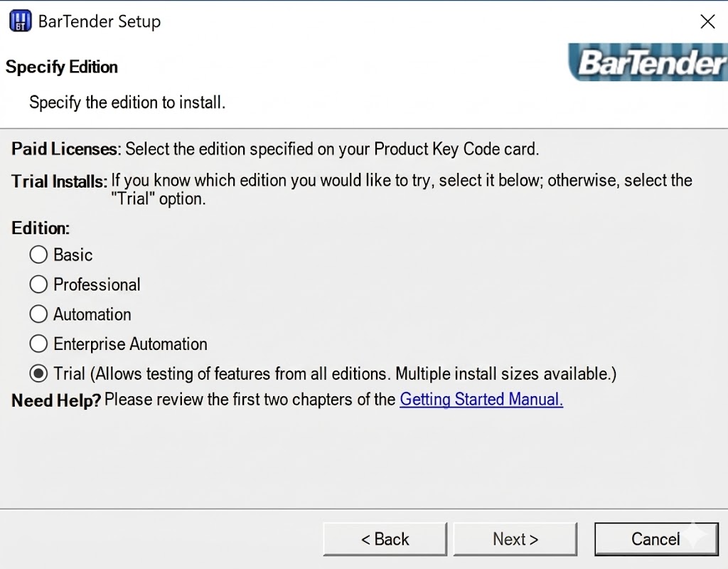Screen dimensions: 728x569
Task: Go back with the Back button
Action: (385, 539)
